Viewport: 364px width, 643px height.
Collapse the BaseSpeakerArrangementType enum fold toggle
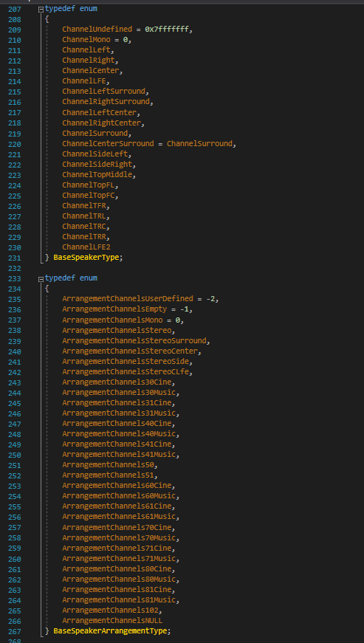coord(41,279)
